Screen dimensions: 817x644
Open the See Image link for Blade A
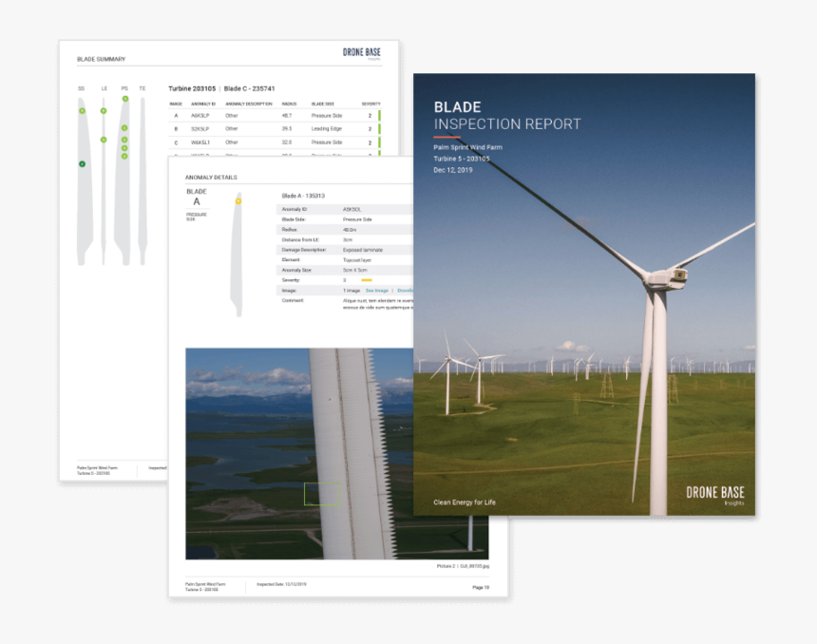377,291
